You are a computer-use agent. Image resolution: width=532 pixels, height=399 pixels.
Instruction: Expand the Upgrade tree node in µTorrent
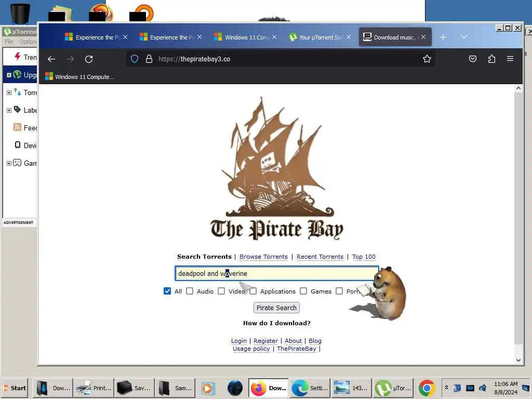tap(9, 75)
